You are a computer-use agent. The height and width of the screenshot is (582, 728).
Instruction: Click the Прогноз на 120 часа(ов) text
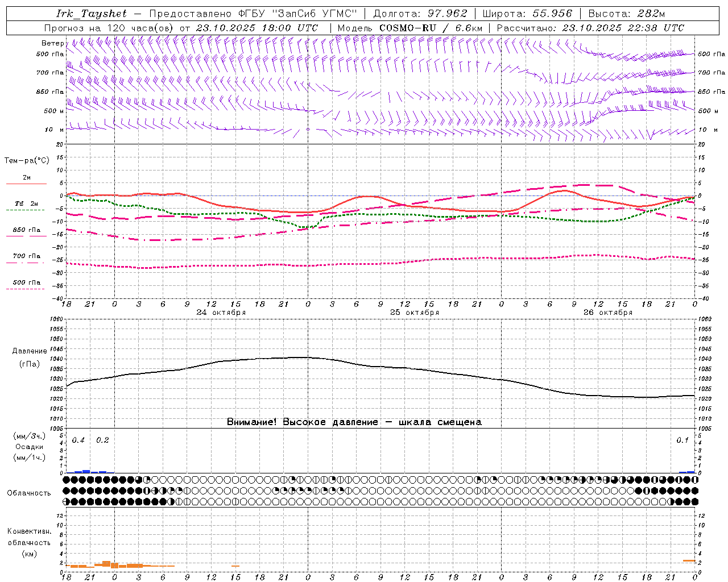point(109,28)
